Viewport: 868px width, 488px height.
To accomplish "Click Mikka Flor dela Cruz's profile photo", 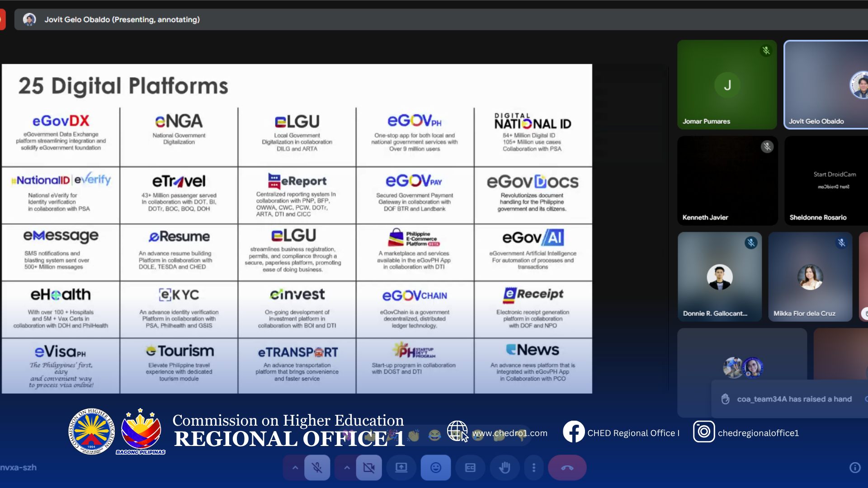I will point(810,277).
